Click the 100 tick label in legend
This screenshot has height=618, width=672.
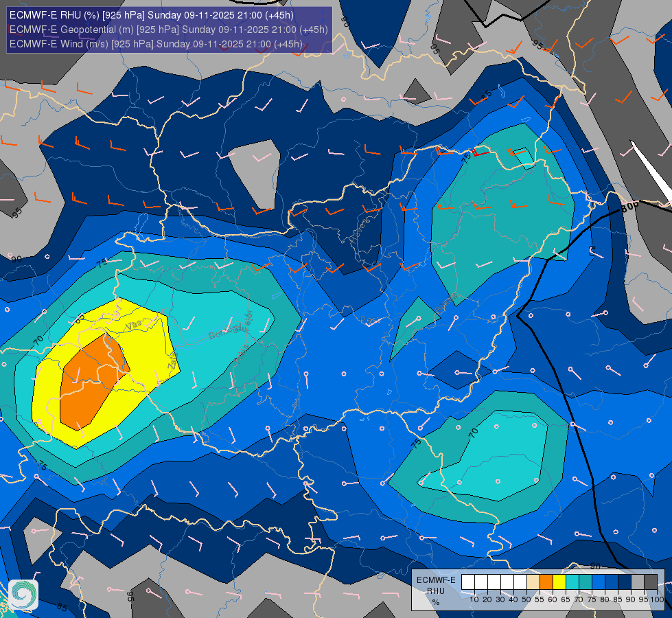click(657, 599)
